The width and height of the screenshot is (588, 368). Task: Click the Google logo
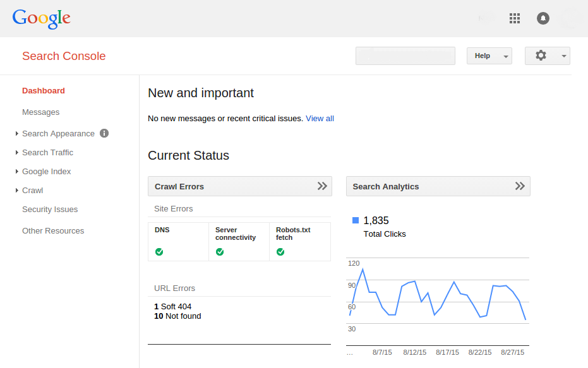pyautogui.click(x=42, y=18)
